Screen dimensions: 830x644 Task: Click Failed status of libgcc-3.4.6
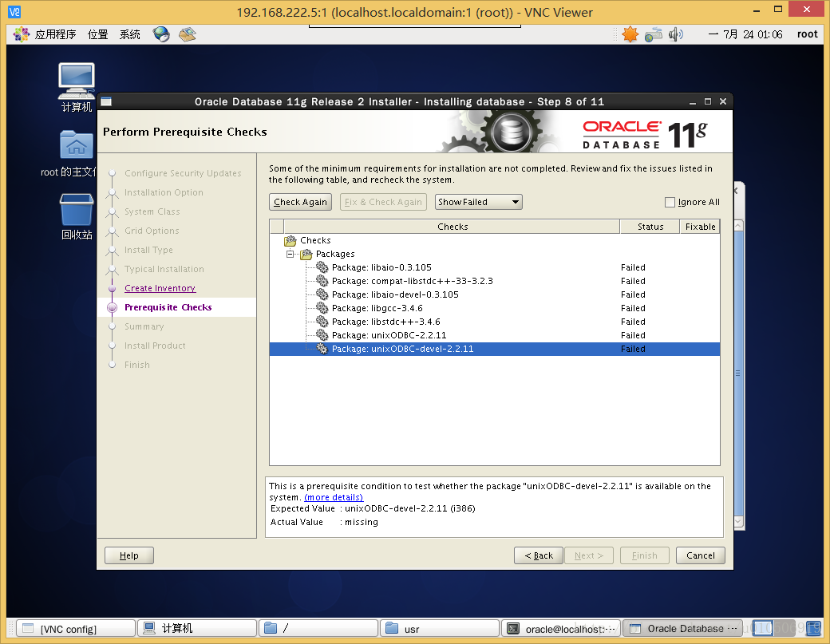[633, 308]
